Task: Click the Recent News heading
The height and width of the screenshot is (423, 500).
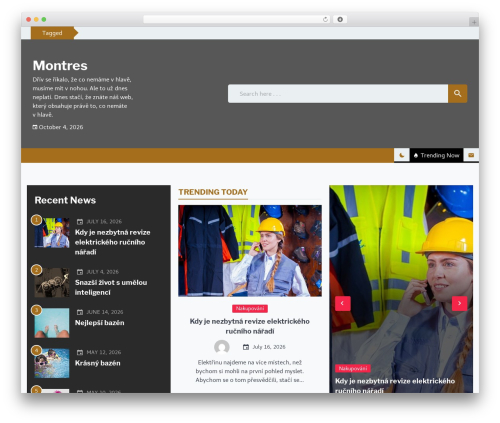Action: [x=65, y=200]
